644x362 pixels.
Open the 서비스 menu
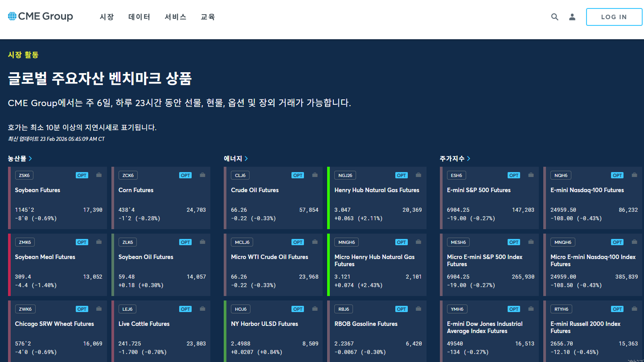(175, 16)
